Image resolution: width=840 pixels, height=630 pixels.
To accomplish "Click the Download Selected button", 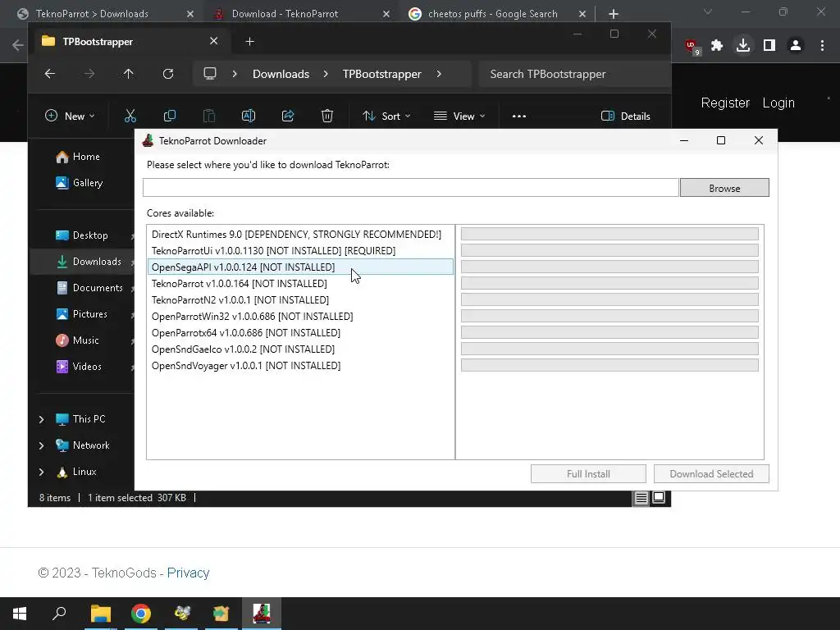I will [711, 473].
